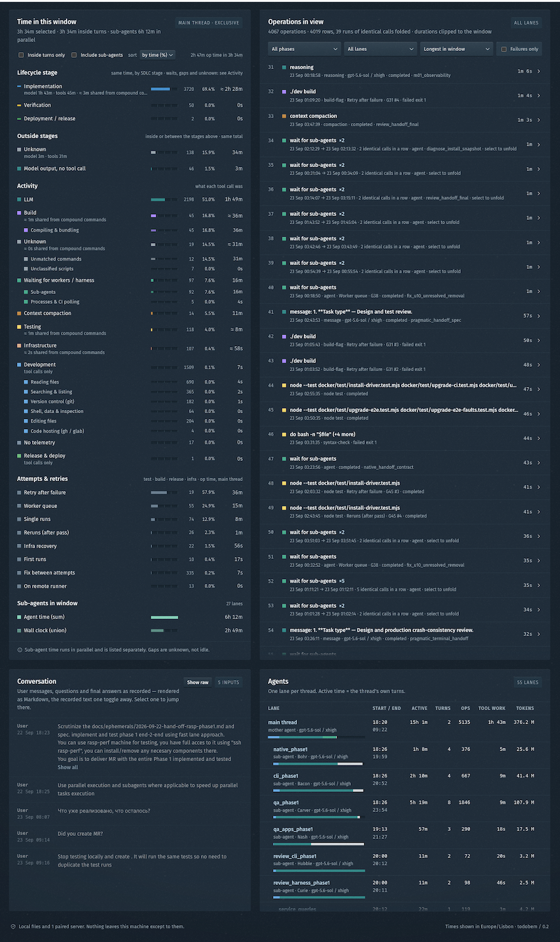Open the cli_phase1 agent lane
Viewport: 560px width, 942px height.
click(405, 782)
